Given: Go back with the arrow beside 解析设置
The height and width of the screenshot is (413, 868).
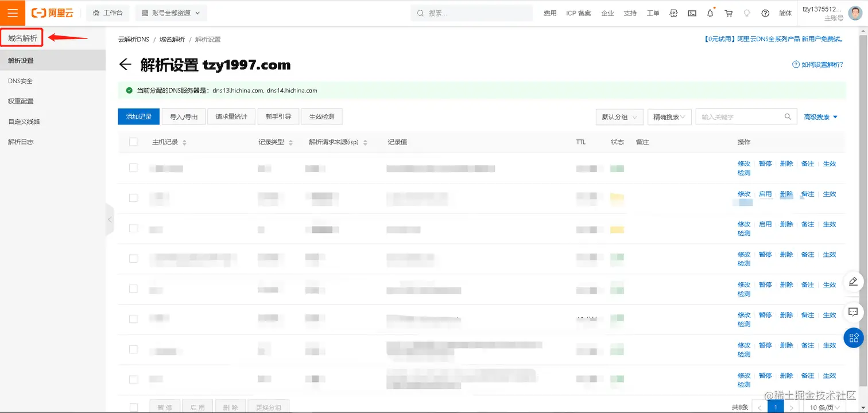Looking at the screenshot, I should tap(125, 65).
